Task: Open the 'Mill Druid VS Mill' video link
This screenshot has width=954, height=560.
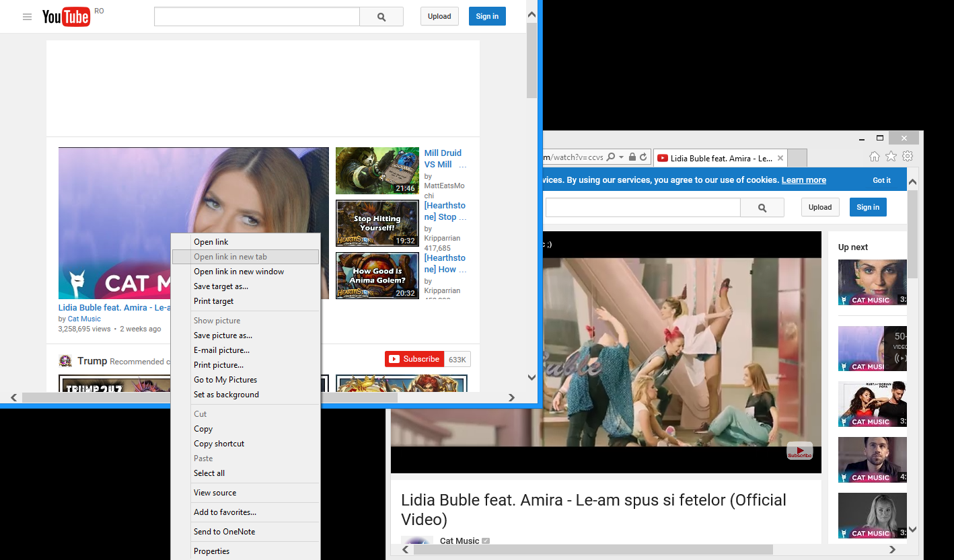Action: tap(445, 159)
